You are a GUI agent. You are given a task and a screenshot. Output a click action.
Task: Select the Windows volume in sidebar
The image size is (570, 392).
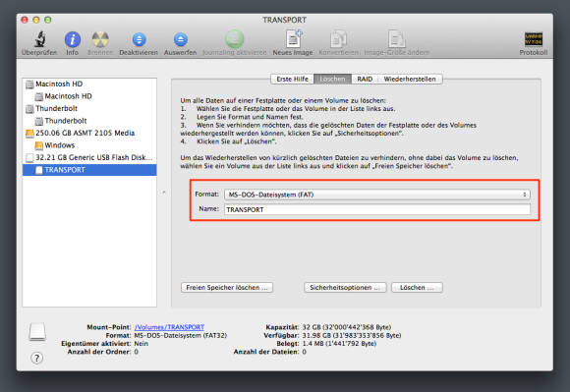pyautogui.click(x=89, y=145)
